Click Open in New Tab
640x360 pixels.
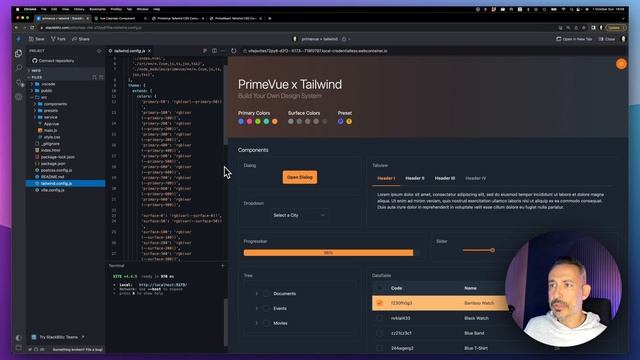point(574,39)
